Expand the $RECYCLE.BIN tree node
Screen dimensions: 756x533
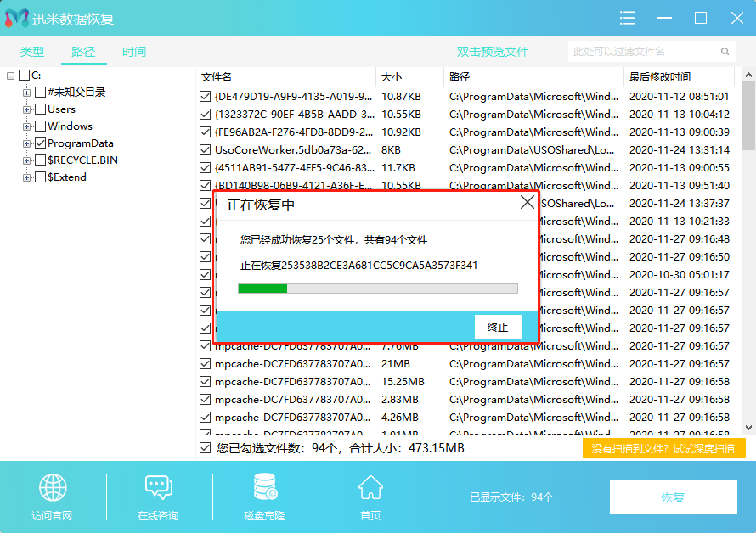[x=27, y=160]
